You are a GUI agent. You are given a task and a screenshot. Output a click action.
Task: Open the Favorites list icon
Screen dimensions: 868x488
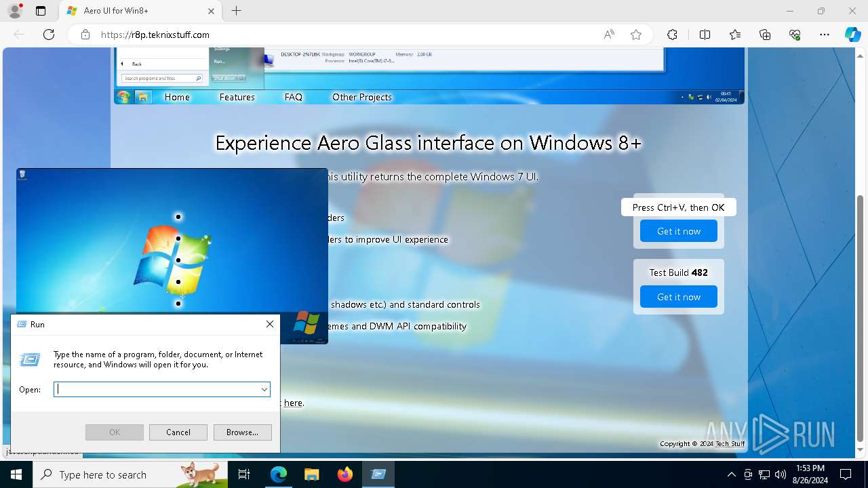coord(735,35)
